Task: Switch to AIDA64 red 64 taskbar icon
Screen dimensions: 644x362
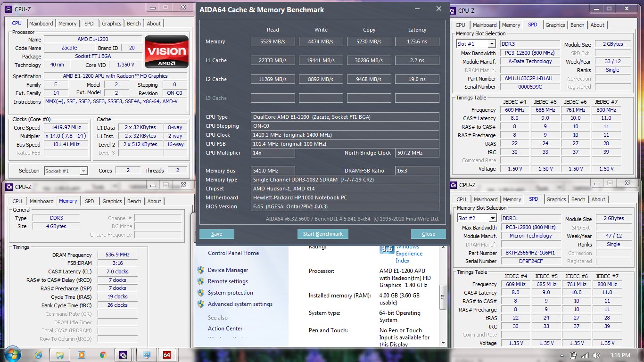Action: coord(166,355)
